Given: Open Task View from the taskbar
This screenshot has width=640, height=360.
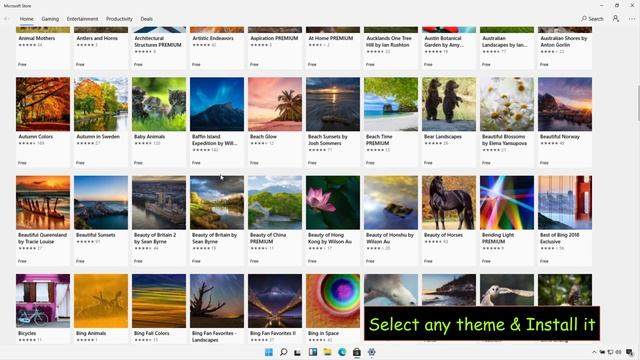Looking at the screenshot, I should (x=298, y=352).
